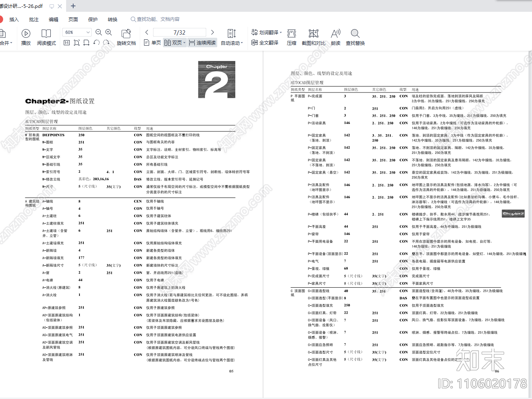The width and height of the screenshot is (532, 399).
Task: Open Double Page dropdown arrow
Action: [x=184, y=43]
